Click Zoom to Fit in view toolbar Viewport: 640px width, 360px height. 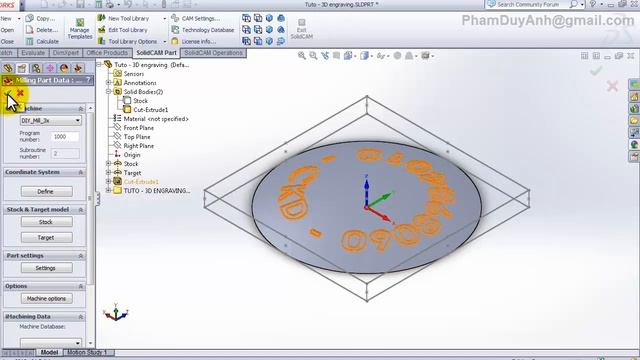(x=302, y=56)
